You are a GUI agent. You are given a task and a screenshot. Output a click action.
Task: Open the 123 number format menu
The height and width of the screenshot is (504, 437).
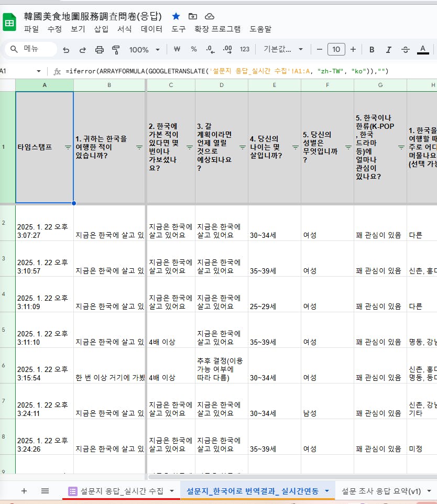point(244,49)
